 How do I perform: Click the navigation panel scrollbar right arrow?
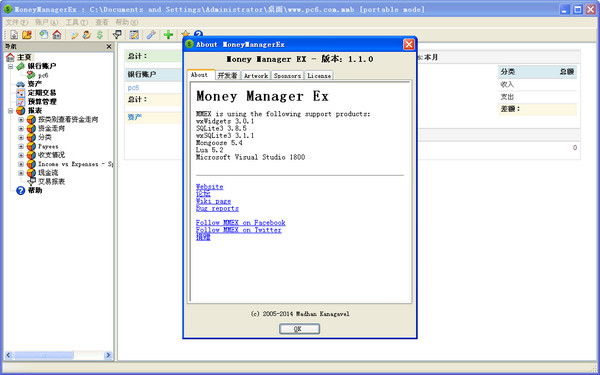108,355
